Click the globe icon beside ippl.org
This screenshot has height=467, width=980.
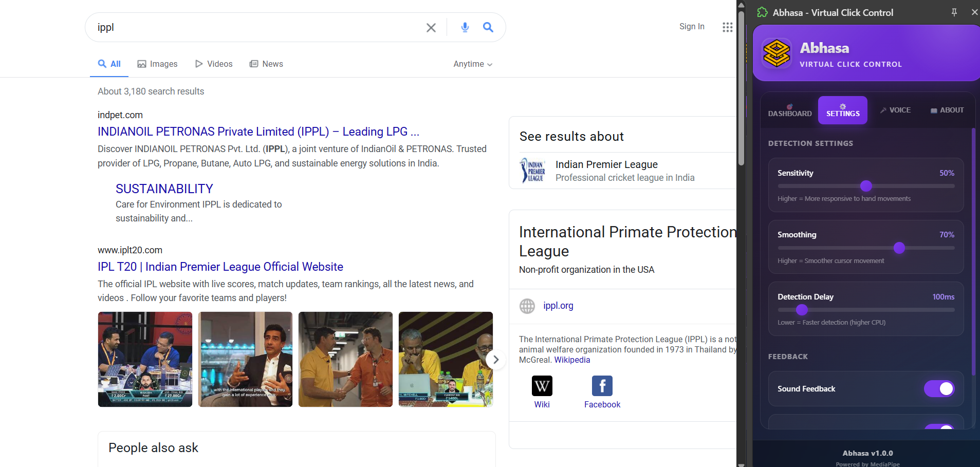click(x=527, y=306)
